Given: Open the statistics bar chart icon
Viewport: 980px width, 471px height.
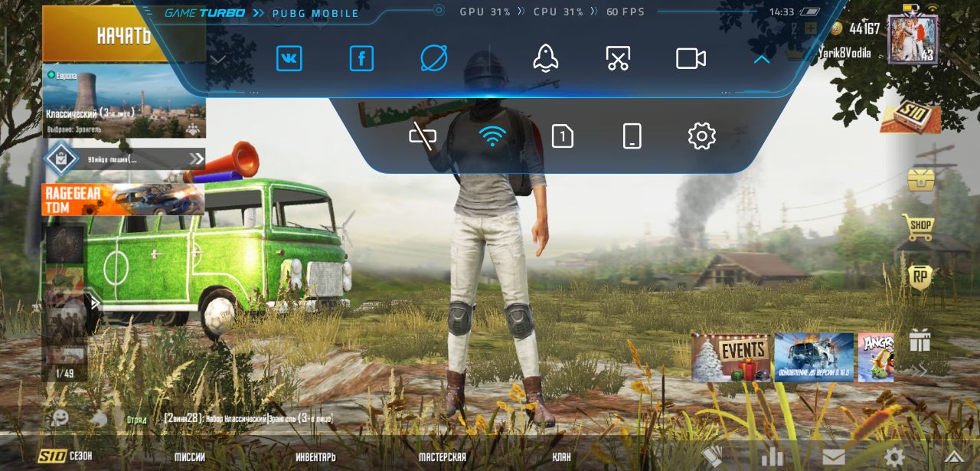Looking at the screenshot, I should tap(772, 457).
